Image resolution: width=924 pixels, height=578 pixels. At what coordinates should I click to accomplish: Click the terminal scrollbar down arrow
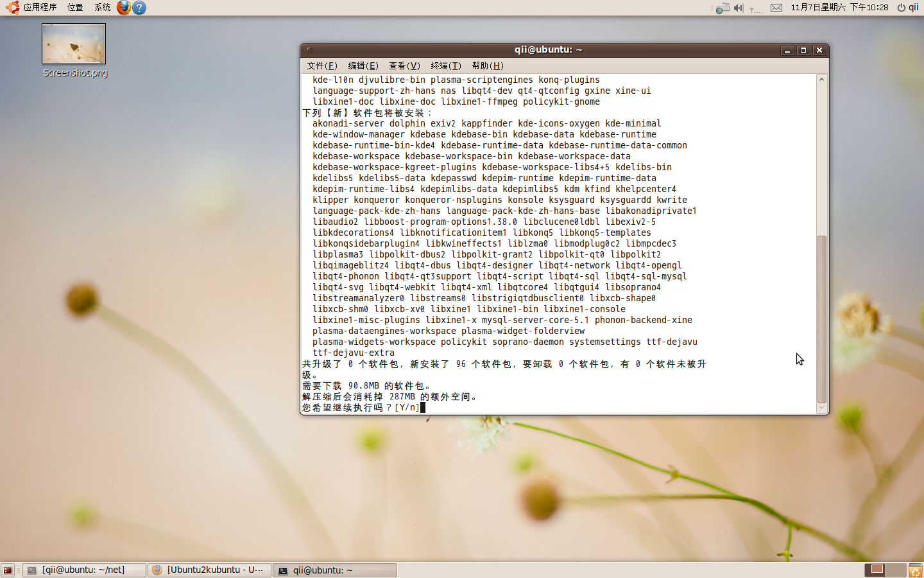point(821,408)
